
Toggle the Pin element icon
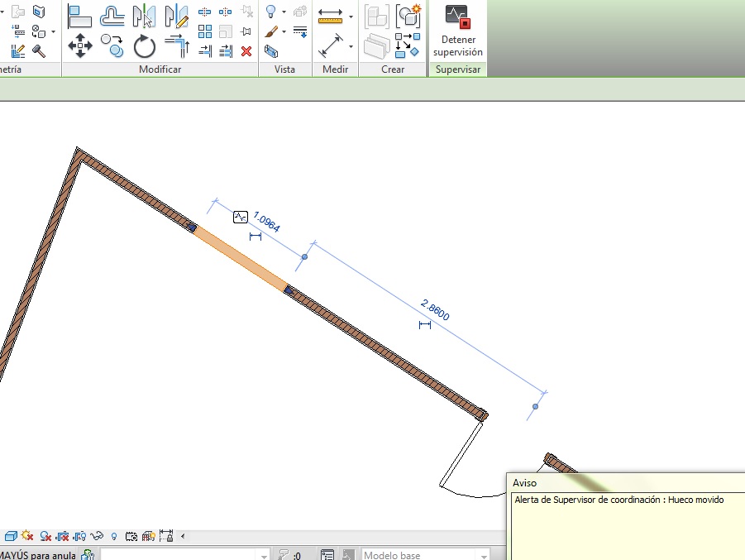pos(246,32)
